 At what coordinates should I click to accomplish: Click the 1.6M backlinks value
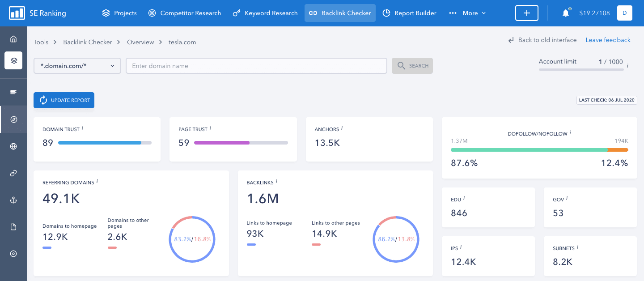pos(263,199)
